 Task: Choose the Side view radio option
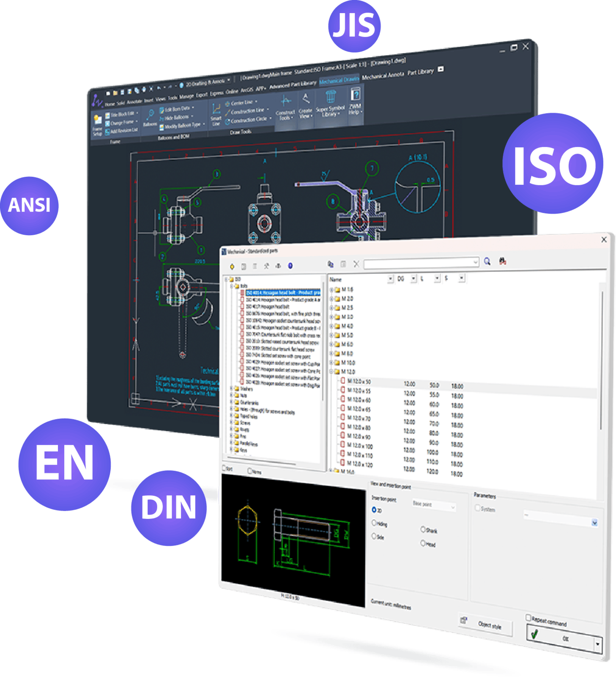coord(374,536)
